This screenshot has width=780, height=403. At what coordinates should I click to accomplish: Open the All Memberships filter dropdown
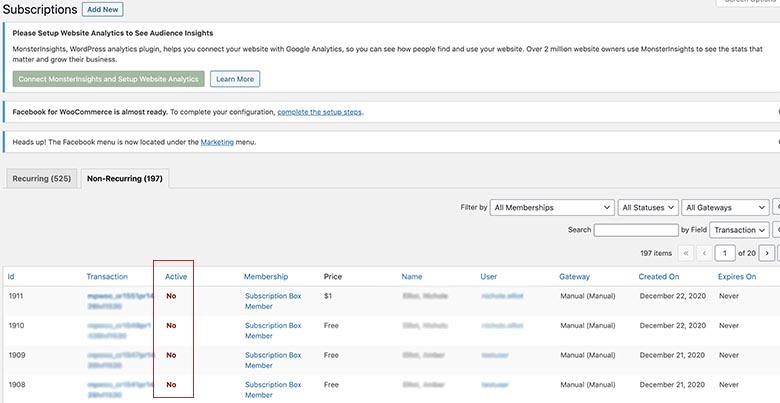click(552, 207)
